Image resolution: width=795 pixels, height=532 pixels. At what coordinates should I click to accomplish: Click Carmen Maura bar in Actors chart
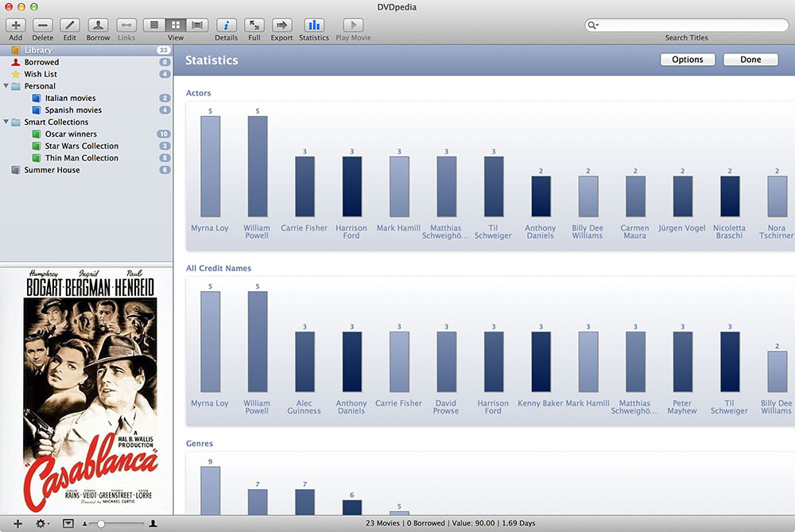tap(635, 196)
